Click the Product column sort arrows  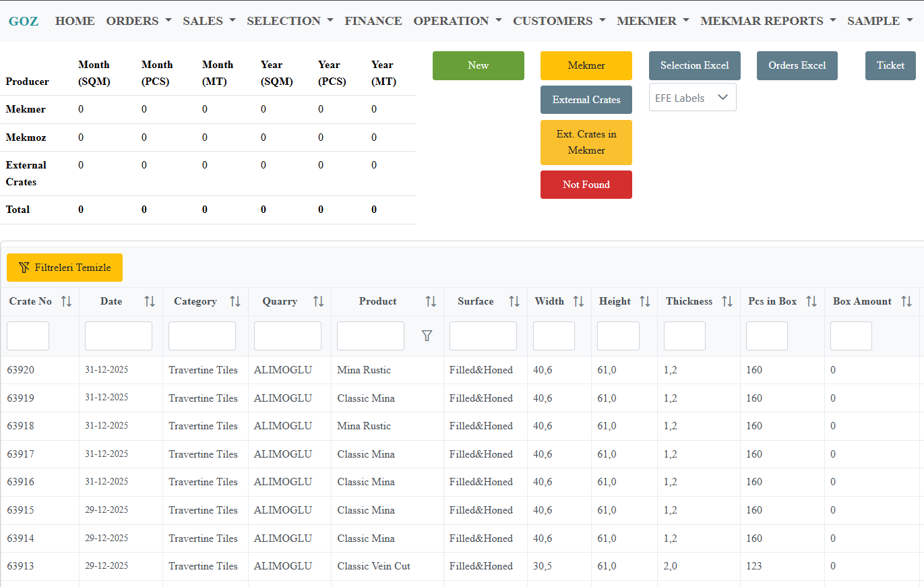pyautogui.click(x=431, y=301)
